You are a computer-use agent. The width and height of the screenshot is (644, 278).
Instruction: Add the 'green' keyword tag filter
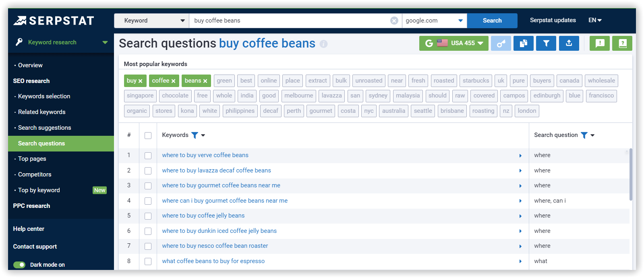tap(224, 81)
